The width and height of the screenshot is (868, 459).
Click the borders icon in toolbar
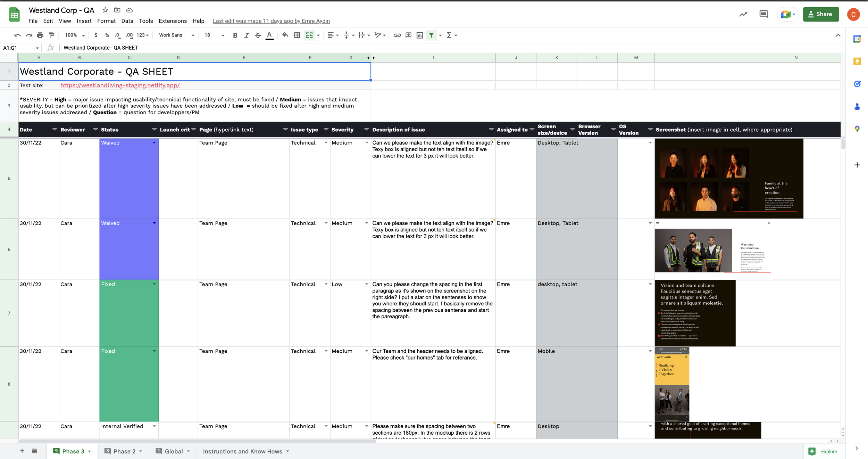(x=297, y=35)
